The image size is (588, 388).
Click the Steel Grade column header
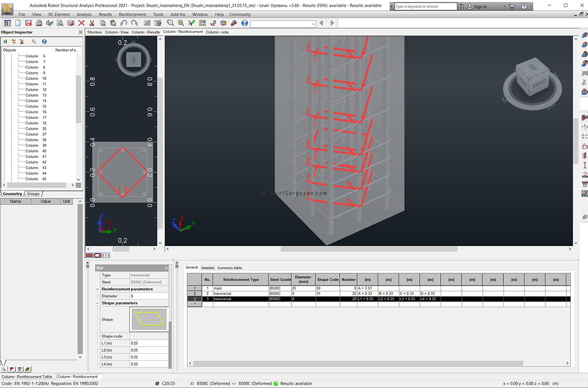click(x=280, y=280)
